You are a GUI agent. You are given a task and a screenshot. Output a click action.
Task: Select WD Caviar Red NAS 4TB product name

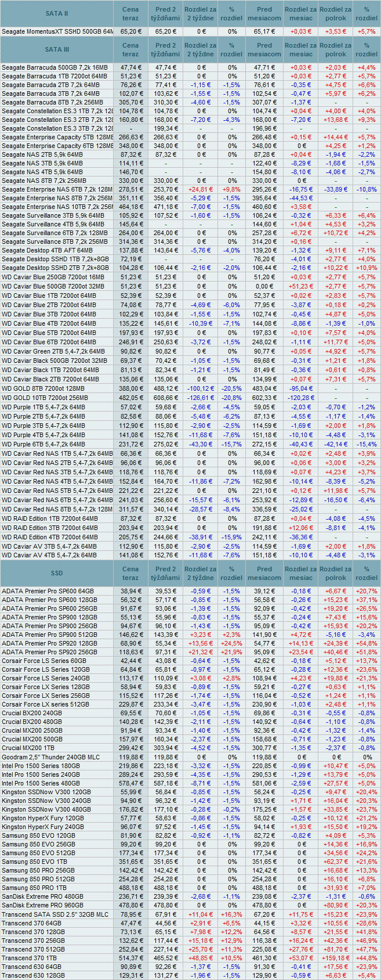pyautogui.click(x=57, y=481)
